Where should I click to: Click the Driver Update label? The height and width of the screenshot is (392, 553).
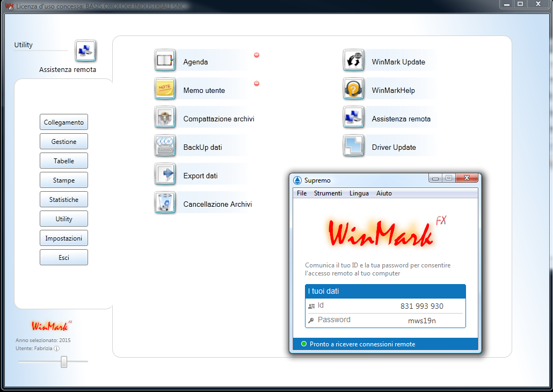point(394,148)
